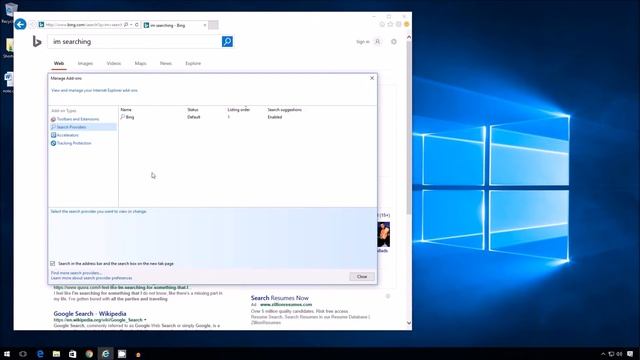Open Google Chrome from taskbar
This screenshot has height=360, width=640.
pos(89,354)
